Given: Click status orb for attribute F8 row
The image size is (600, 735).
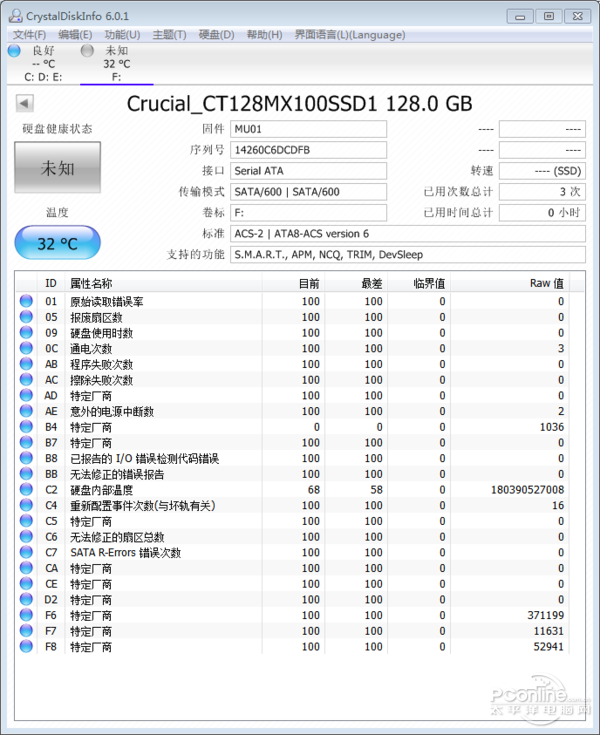Looking at the screenshot, I should [26, 646].
